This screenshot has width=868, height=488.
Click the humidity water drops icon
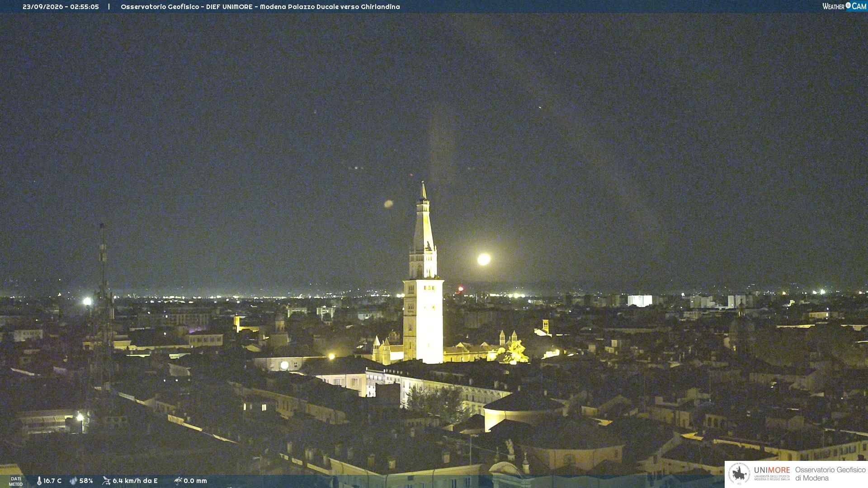click(x=73, y=481)
